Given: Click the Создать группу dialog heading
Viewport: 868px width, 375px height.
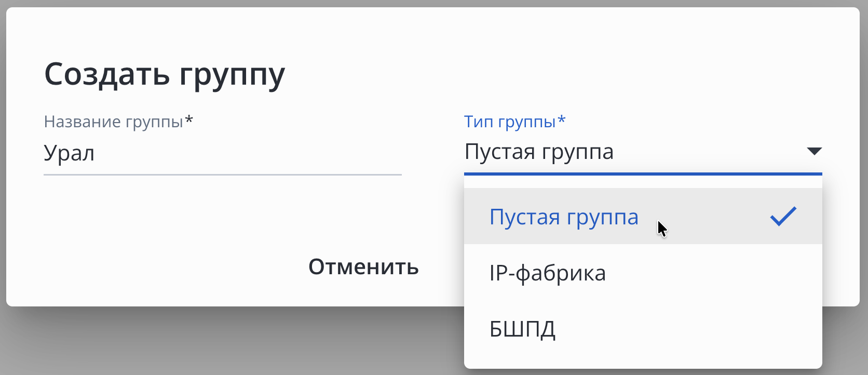Looking at the screenshot, I should pyautogui.click(x=165, y=74).
